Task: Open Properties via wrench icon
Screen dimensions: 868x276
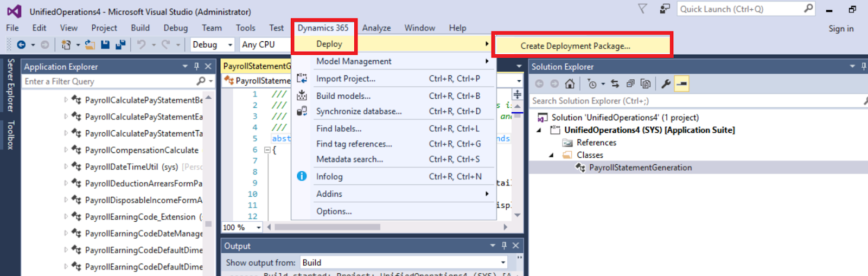Action: (x=666, y=84)
